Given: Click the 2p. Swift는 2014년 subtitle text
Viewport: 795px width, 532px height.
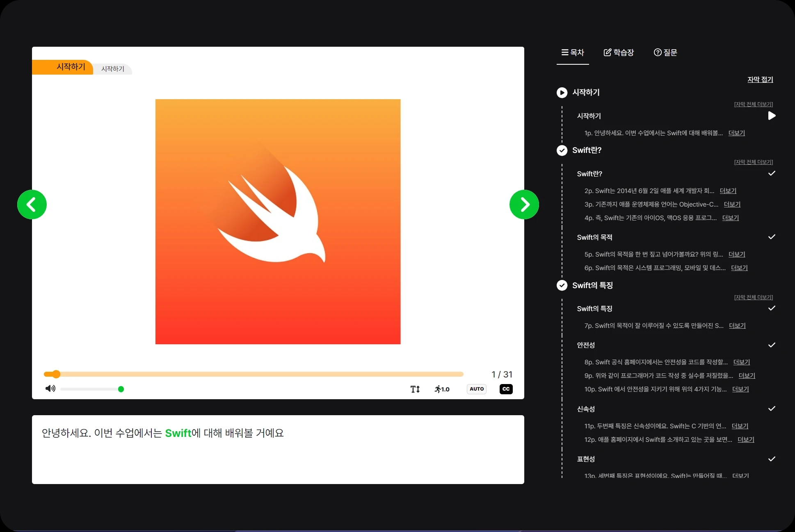Looking at the screenshot, I should coord(649,191).
